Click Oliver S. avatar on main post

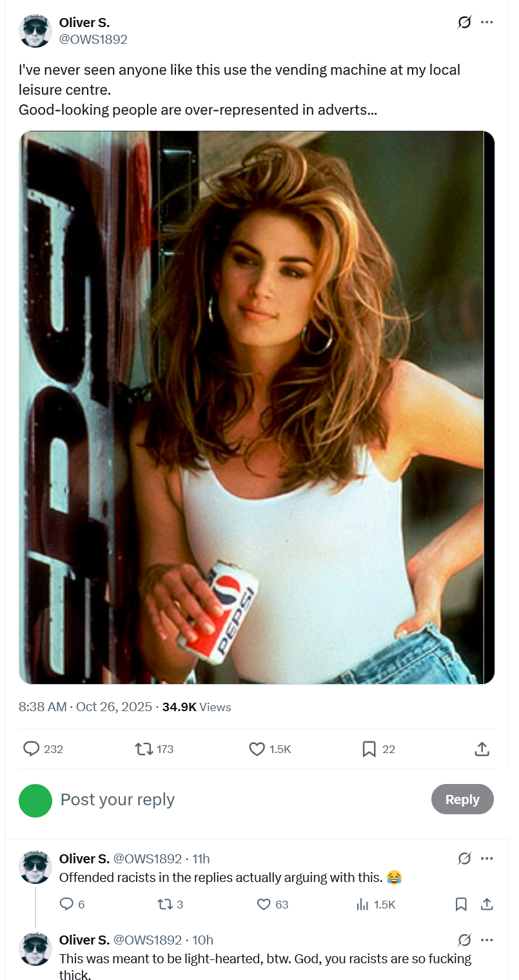tap(35, 31)
